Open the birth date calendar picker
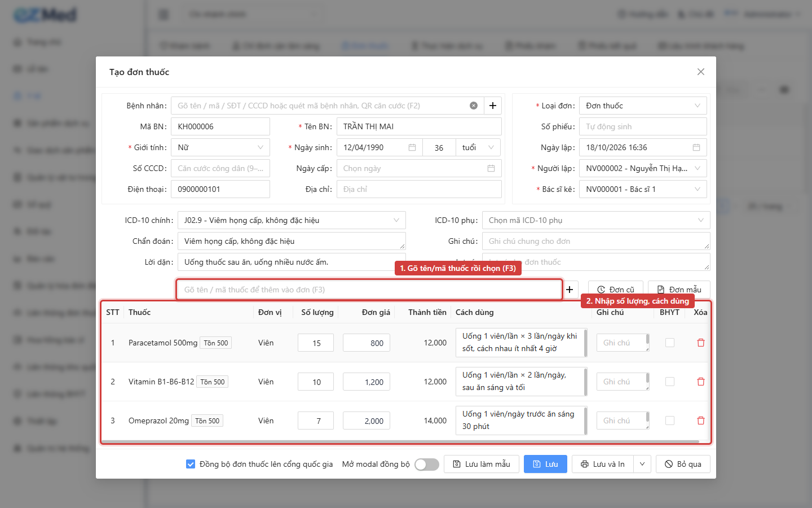Viewport: 812px width, 508px height. coord(412,147)
